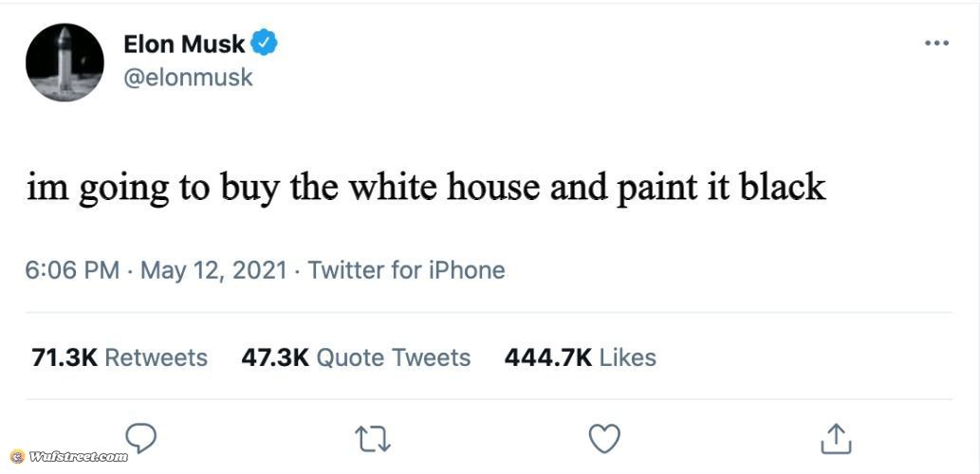Click the 6:06 PM timestamp
This screenshot has width=980, height=474.
[72, 270]
